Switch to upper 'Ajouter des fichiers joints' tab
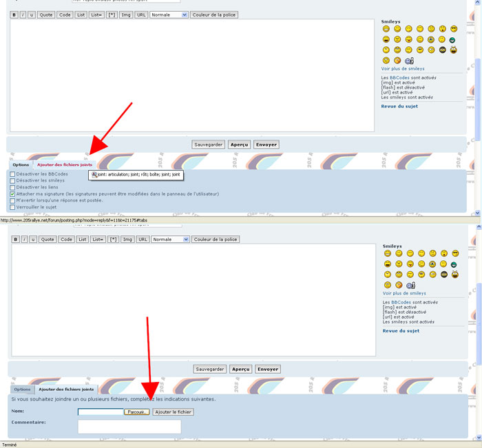482x448 pixels. (64, 165)
